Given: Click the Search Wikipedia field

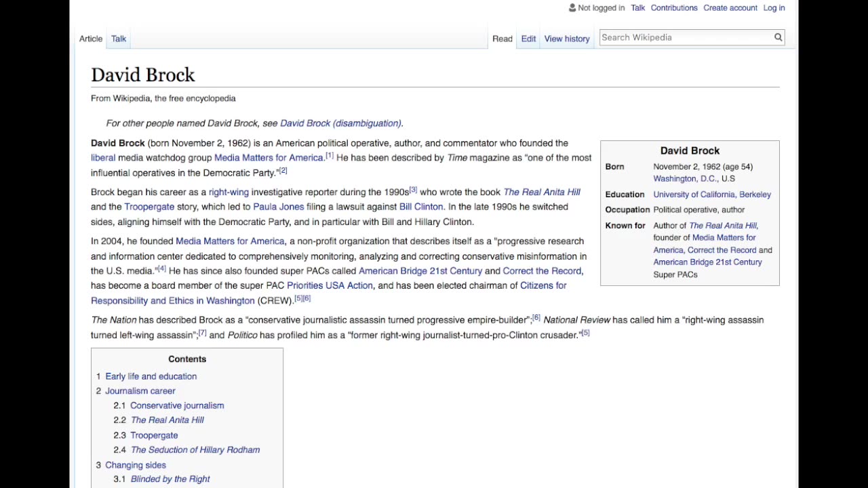Looking at the screenshot, I should tap(686, 37).
